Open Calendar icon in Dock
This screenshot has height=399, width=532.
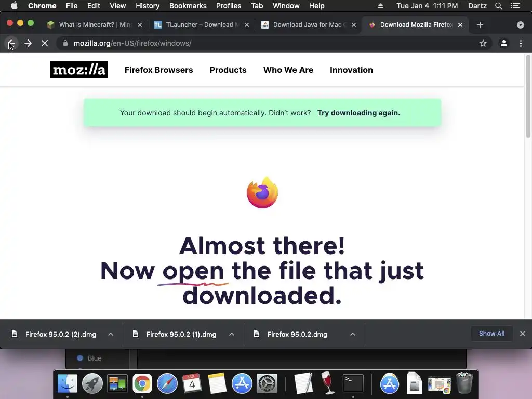click(x=192, y=383)
